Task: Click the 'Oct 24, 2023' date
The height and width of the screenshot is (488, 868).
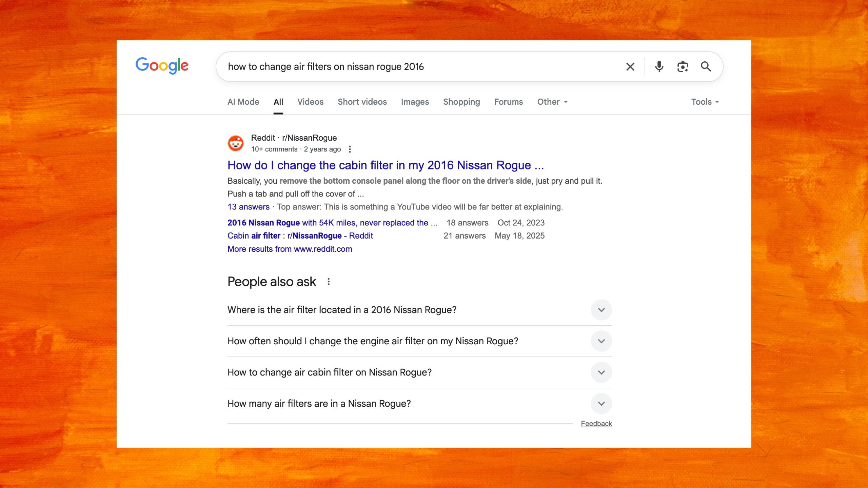Action: pos(521,223)
